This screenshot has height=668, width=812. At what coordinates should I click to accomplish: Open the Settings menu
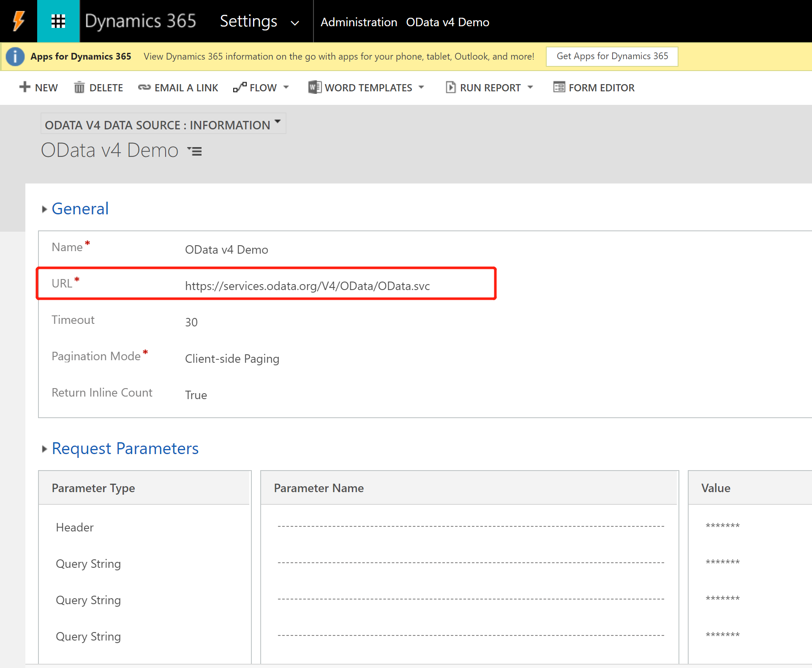tap(248, 21)
